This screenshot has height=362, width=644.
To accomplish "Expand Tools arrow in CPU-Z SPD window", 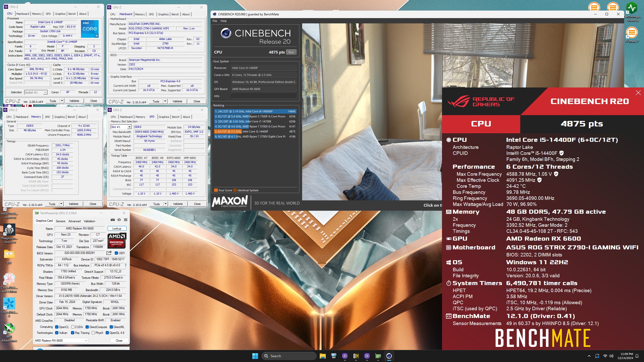I will (166, 204).
